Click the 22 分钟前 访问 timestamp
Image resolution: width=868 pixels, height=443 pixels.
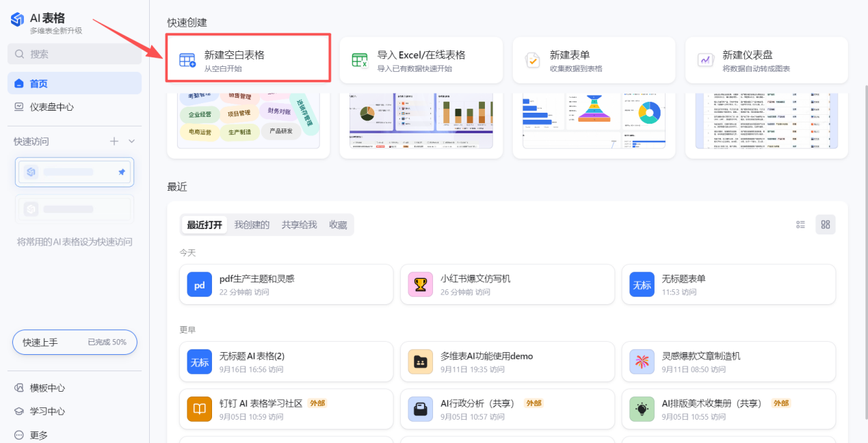244,292
